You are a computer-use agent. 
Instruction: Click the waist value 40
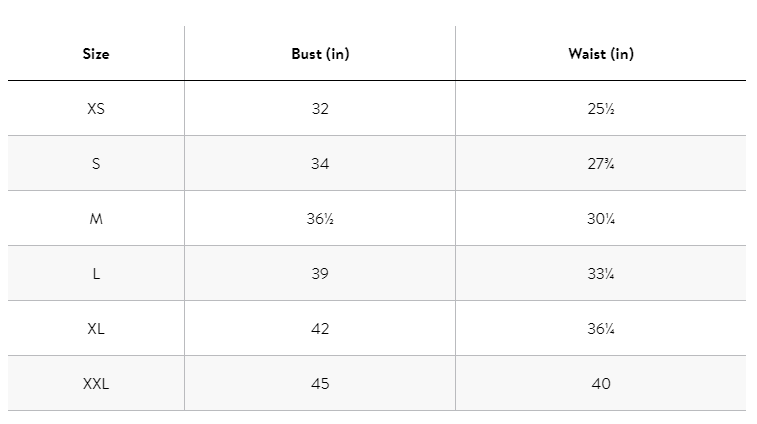601,384
